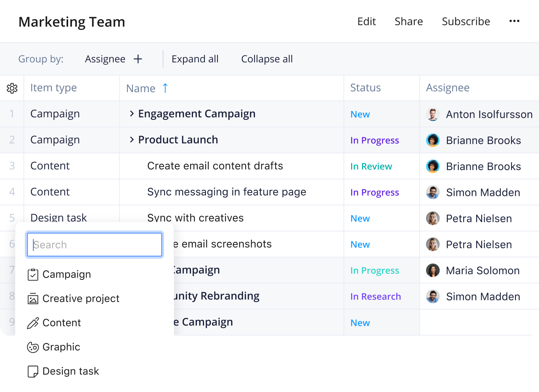Image resolution: width=539 pixels, height=392 pixels.
Task: Click the item type Search field
Action: [95, 245]
